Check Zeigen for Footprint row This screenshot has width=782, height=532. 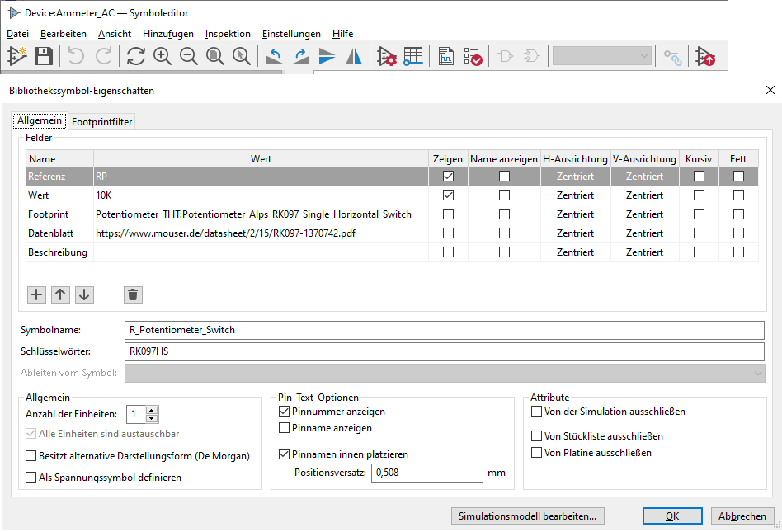point(449,214)
